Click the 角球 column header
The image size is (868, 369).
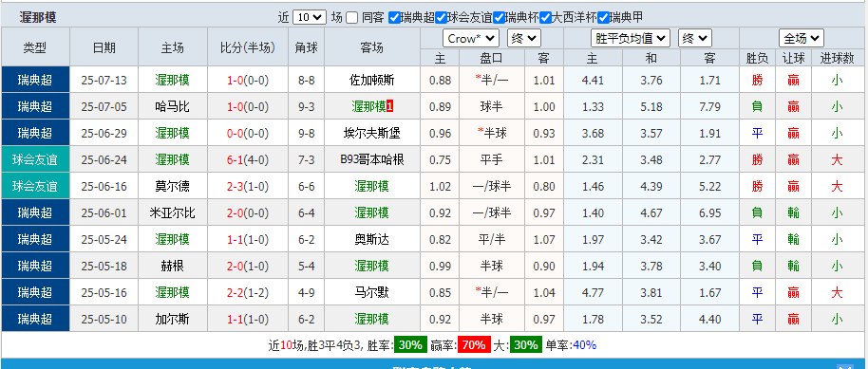coord(307,47)
